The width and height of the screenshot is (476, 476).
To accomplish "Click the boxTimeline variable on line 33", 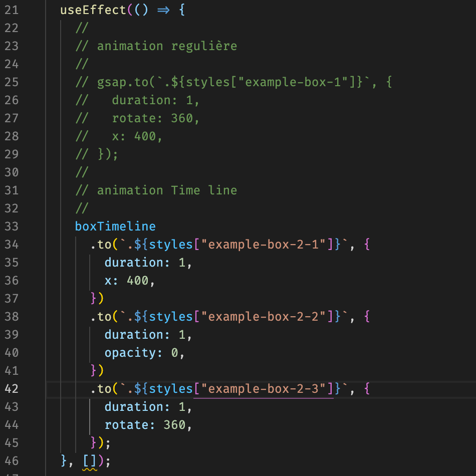I will [x=115, y=226].
